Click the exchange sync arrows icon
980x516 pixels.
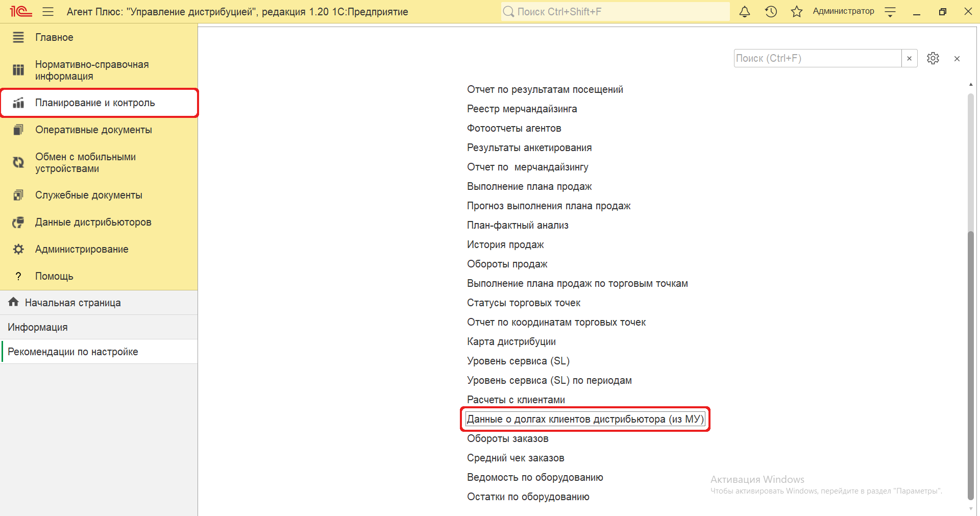pyautogui.click(x=18, y=162)
